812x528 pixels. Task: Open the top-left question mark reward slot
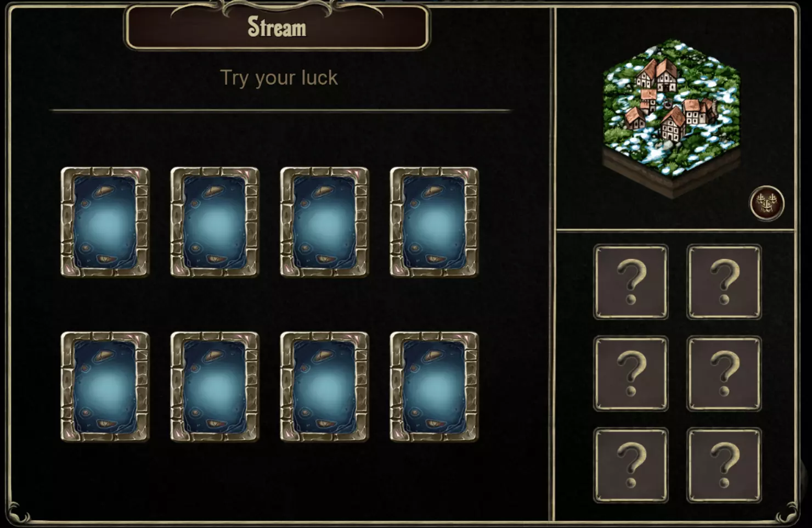click(631, 282)
